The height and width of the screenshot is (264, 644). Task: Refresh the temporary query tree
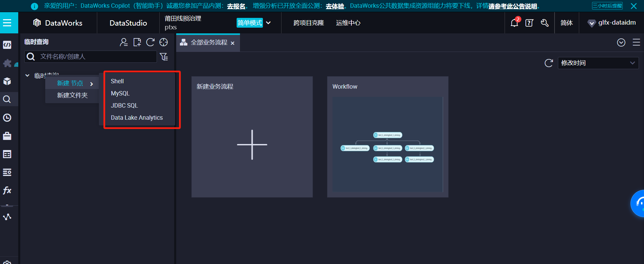150,42
